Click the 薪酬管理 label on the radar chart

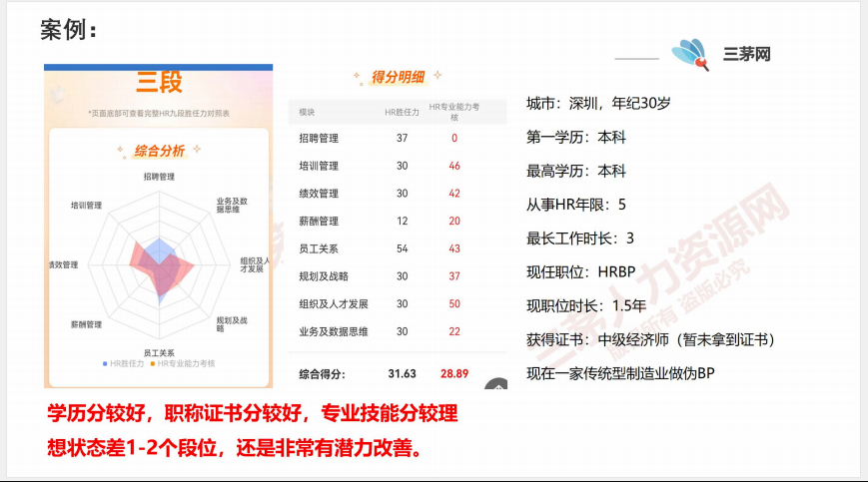pos(86,324)
